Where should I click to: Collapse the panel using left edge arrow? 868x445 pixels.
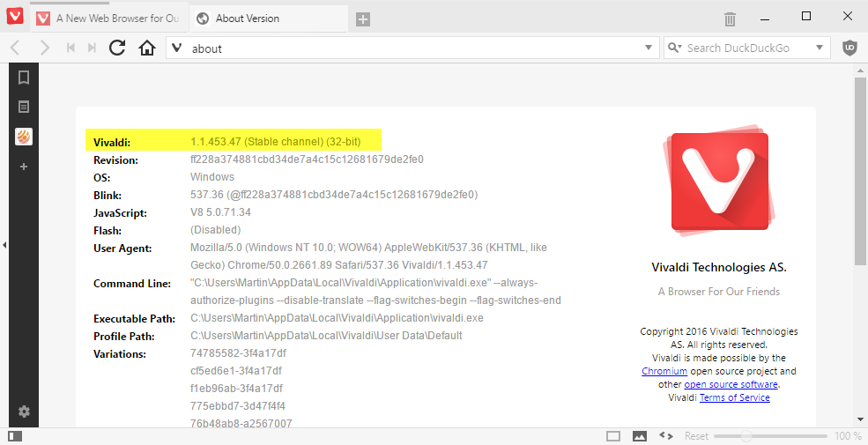4,245
